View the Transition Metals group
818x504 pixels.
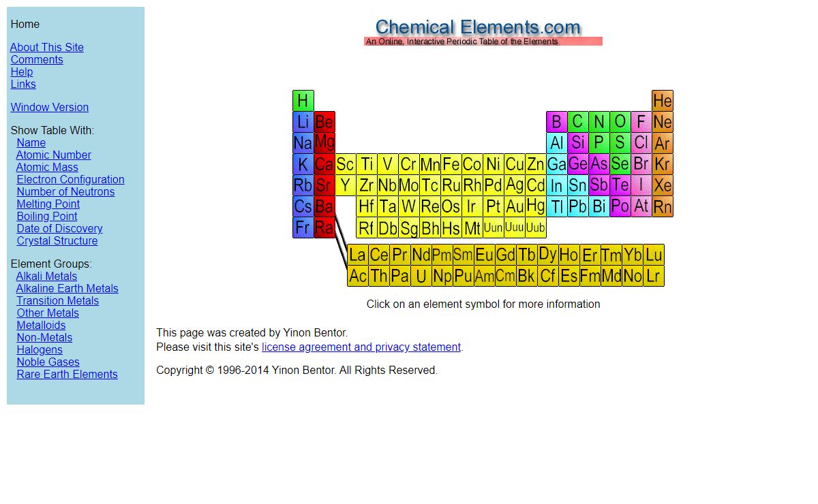click(58, 301)
